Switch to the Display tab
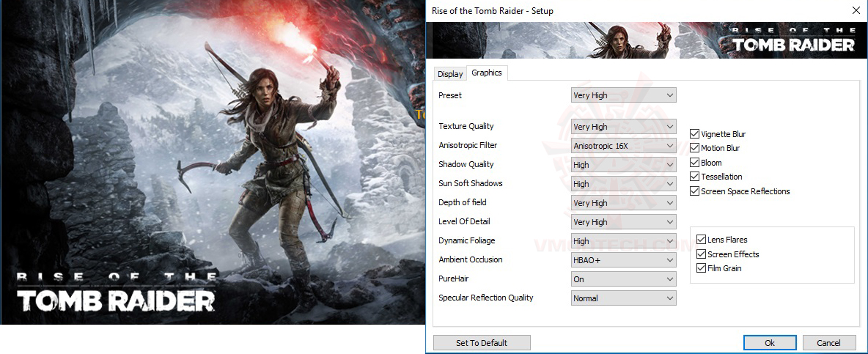The height and width of the screenshot is (354, 868). pos(450,74)
